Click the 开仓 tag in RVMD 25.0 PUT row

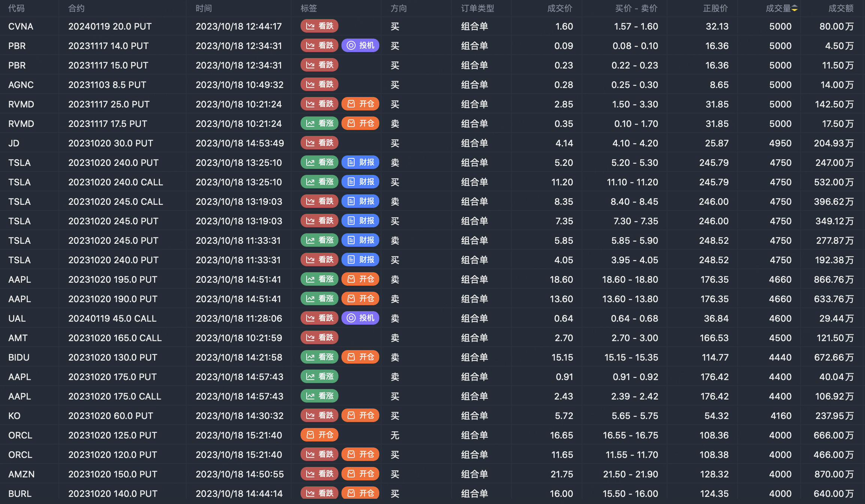[x=360, y=104]
